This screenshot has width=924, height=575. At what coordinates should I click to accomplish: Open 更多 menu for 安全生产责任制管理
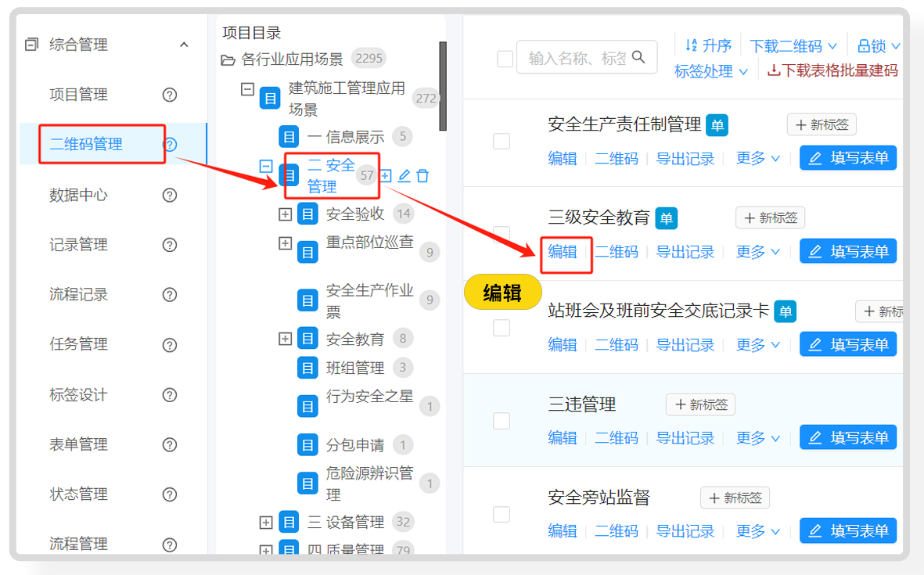pyautogui.click(x=758, y=158)
